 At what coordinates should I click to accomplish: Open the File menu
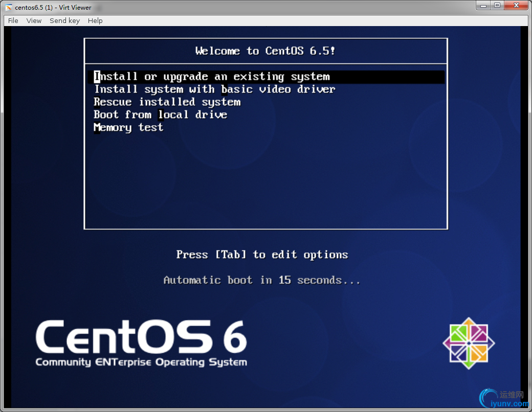(13, 20)
